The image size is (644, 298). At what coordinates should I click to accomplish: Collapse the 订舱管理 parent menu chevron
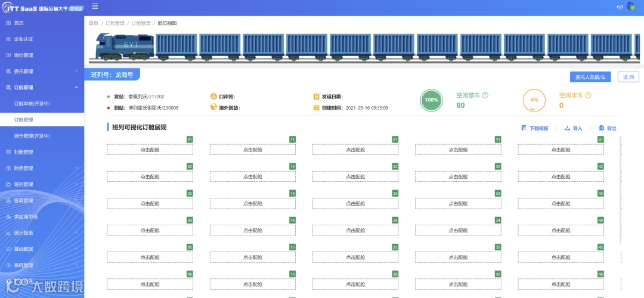coord(76,88)
